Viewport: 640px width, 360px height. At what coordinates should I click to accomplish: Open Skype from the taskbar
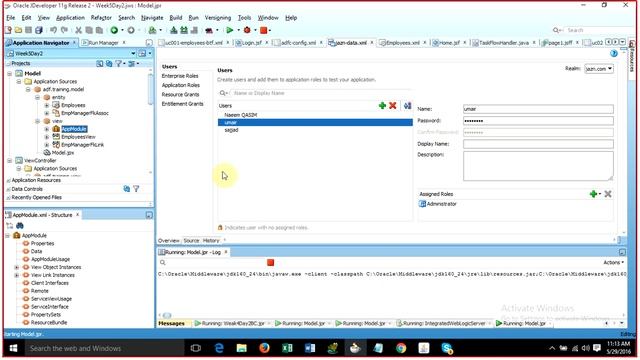pyautogui.click(x=447, y=348)
